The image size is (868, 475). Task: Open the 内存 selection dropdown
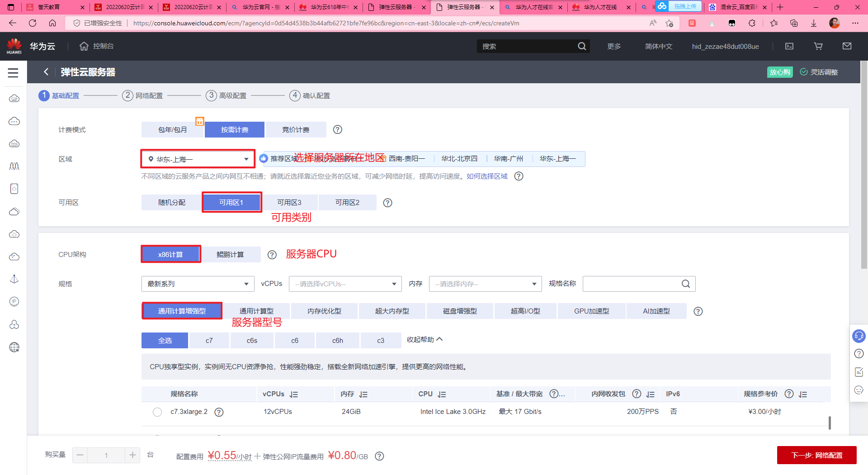(x=485, y=284)
